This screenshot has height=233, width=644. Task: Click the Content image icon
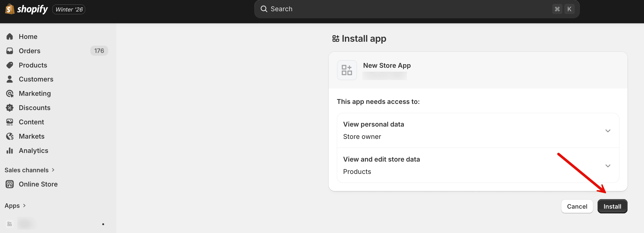(x=10, y=122)
